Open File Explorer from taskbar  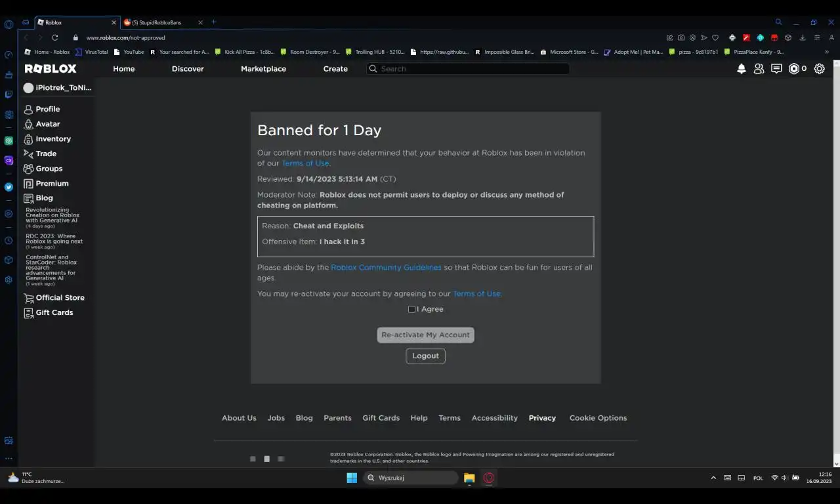coord(469,478)
